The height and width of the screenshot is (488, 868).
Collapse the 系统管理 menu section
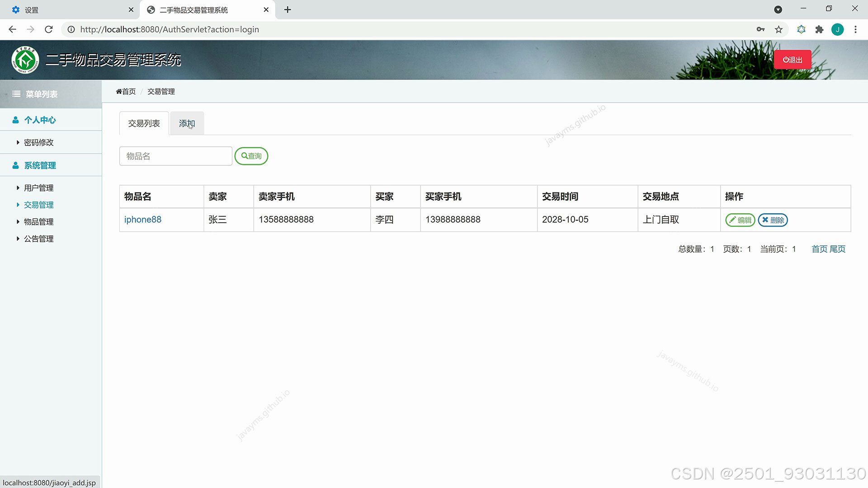tap(51, 165)
